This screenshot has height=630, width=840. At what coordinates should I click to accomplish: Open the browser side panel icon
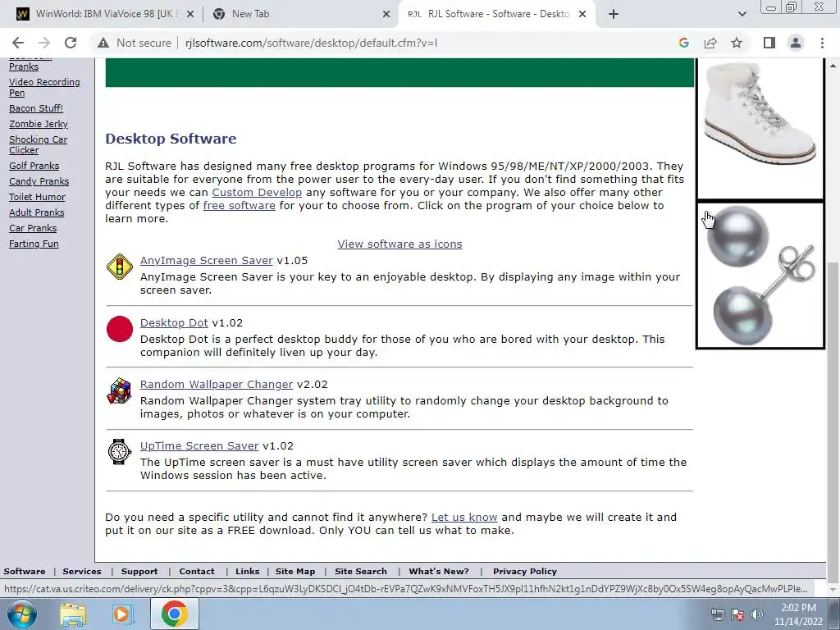click(769, 43)
